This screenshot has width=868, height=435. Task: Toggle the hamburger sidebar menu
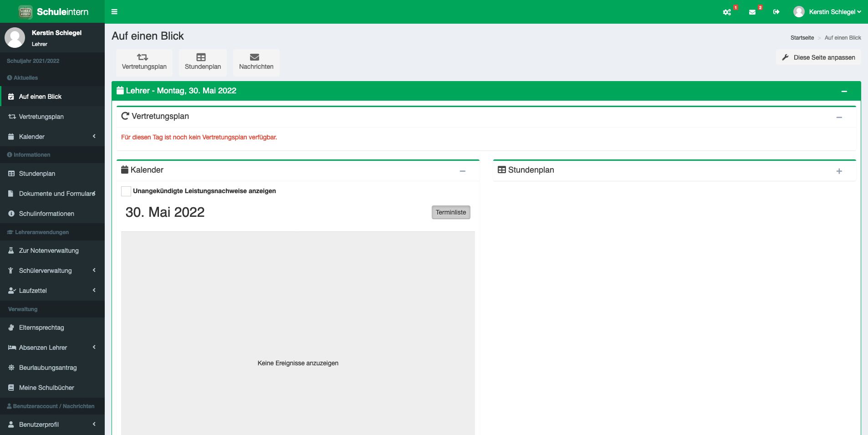pos(114,12)
